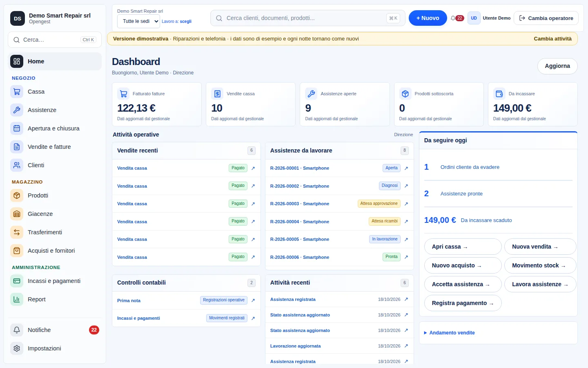Open Vendite e fatture document icon
Screen dimensions: 588x368
tap(17, 147)
